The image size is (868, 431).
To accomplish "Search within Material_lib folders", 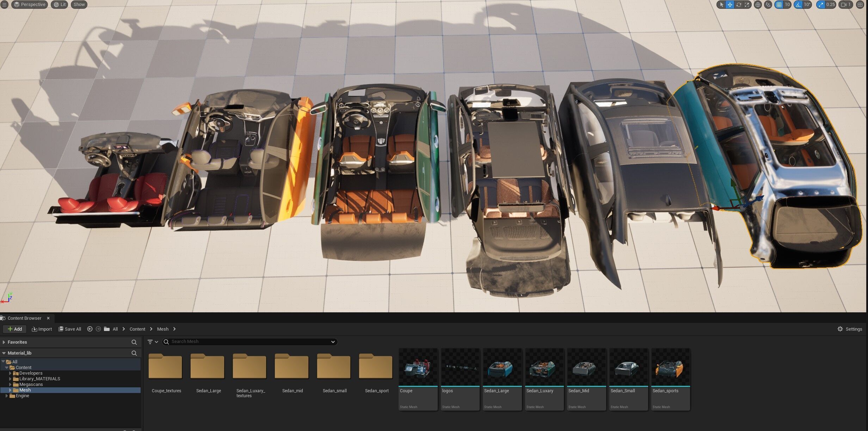I will point(134,353).
